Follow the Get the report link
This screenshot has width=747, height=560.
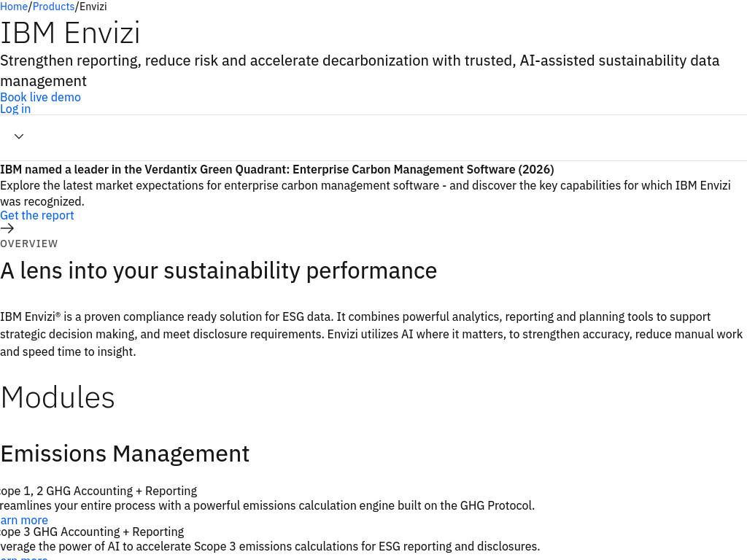(x=37, y=215)
